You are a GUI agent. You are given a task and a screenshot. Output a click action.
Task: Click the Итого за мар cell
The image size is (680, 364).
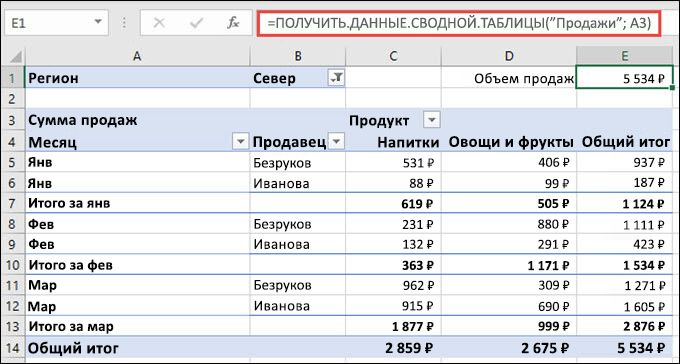pos(137,326)
